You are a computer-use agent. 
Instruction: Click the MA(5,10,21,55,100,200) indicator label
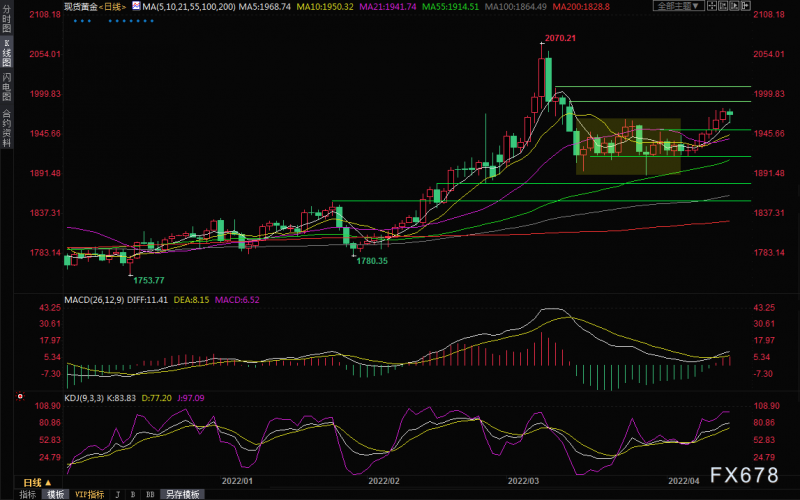[x=189, y=7]
